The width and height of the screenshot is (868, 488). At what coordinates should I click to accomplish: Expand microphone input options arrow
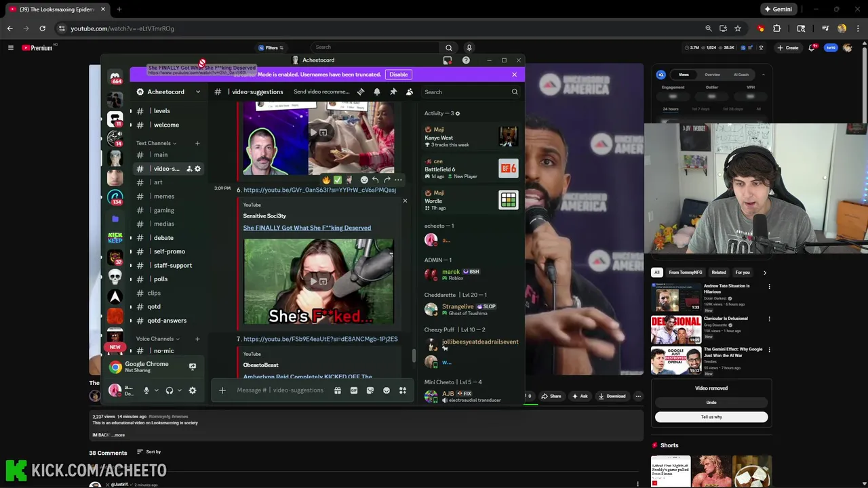point(157,390)
